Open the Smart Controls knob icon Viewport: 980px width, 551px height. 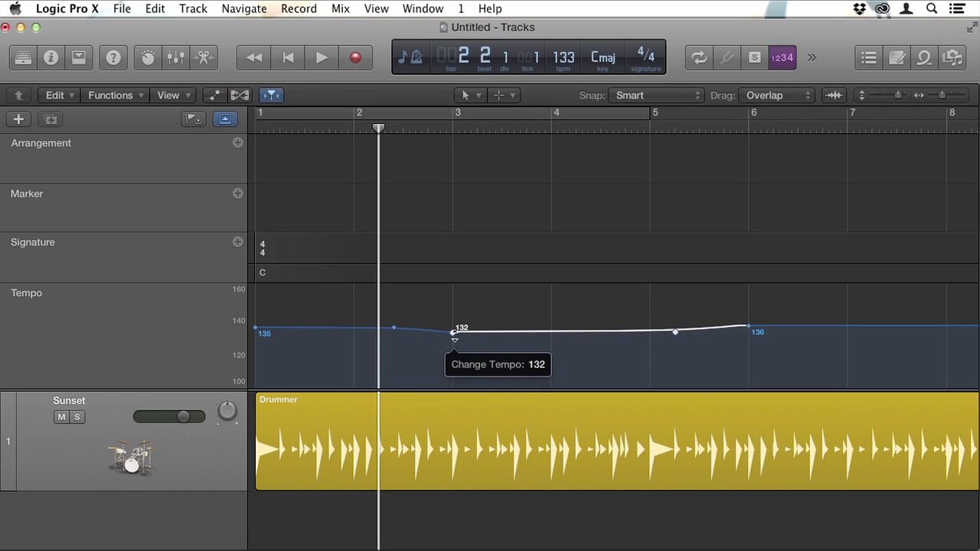pyautogui.click(x=148, y=57)
